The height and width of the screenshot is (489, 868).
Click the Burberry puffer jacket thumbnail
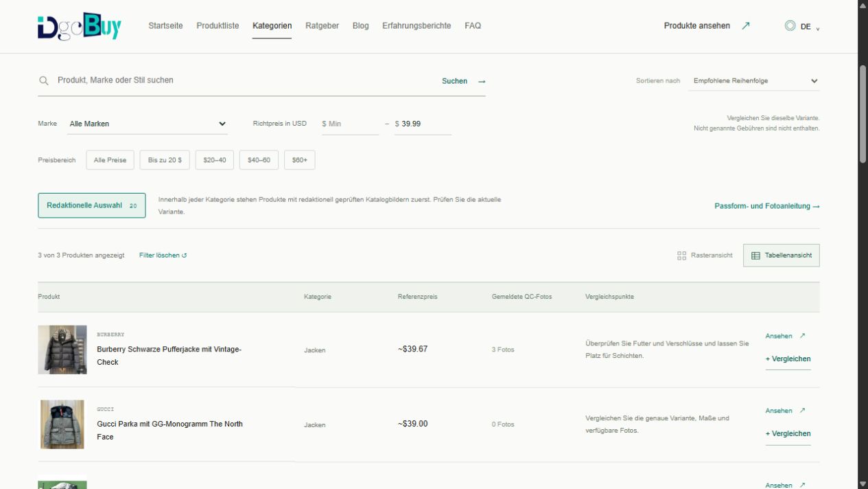(x=62, y=350)
